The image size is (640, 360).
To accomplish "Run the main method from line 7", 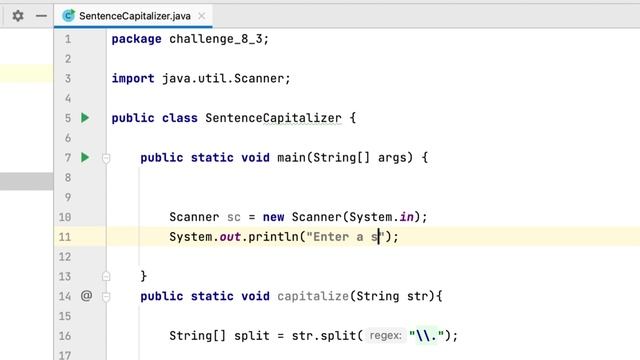I will click(85, 157).
